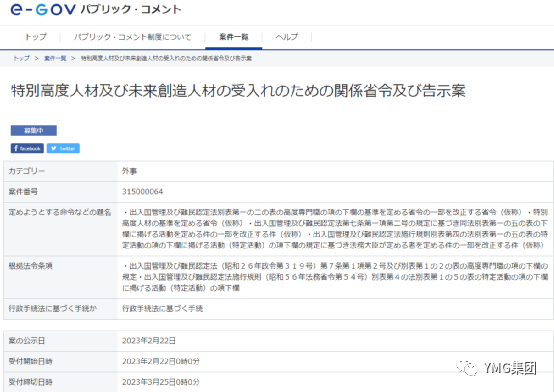554x392 pixels.
Task: Click the e-Gov logo
Action: tap(43, 10)
